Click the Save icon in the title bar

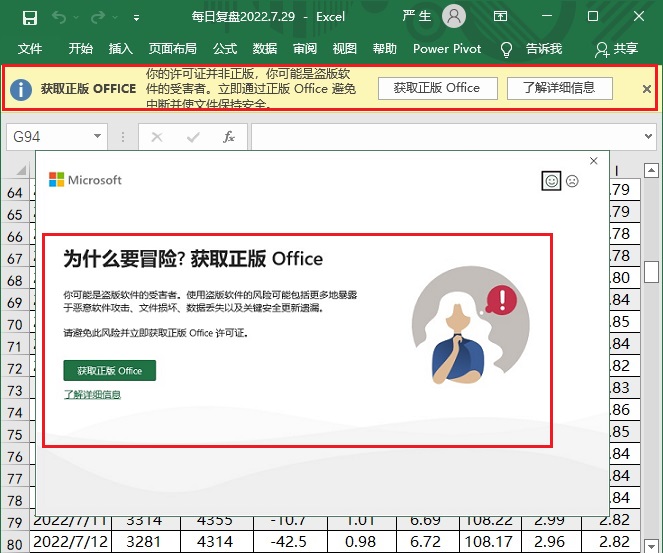coord(30,18)
